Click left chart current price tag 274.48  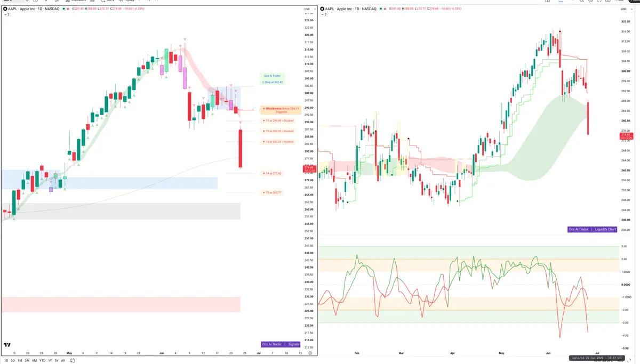[x=309, y=169]
